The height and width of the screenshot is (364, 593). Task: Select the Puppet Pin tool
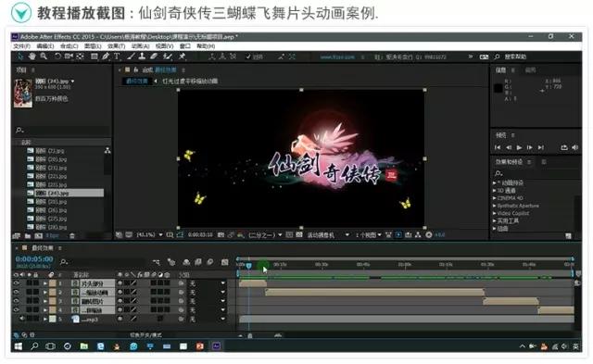tap(182, 56)
